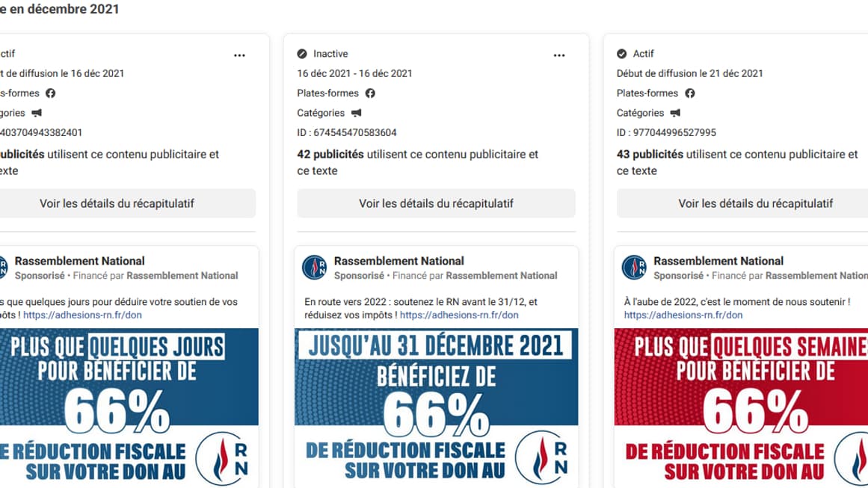
Task: Click Rassemblement National page name in middle ad
Action: [399, 261]
